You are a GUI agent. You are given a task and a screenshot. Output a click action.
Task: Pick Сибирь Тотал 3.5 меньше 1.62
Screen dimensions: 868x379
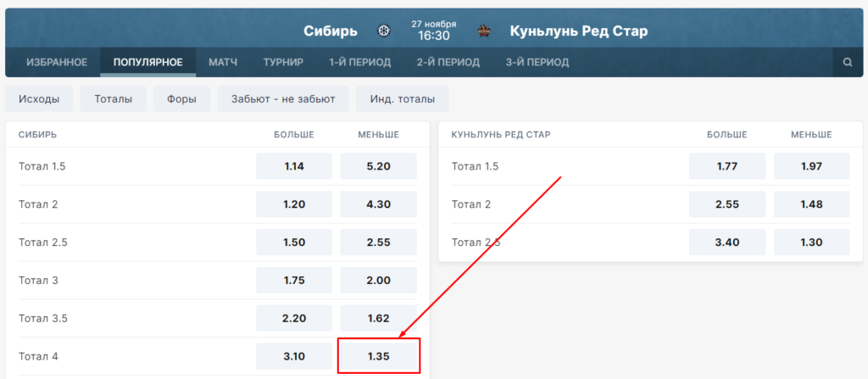(379, 319)
